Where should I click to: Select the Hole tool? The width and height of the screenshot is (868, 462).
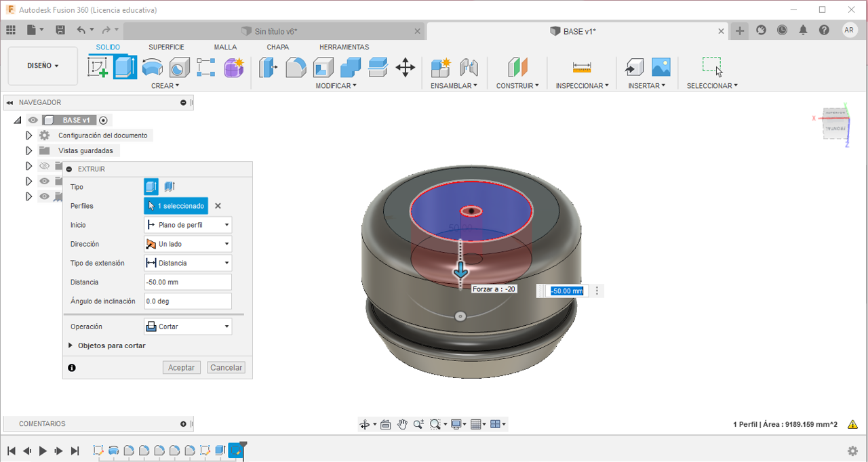[x=179, y=67]
